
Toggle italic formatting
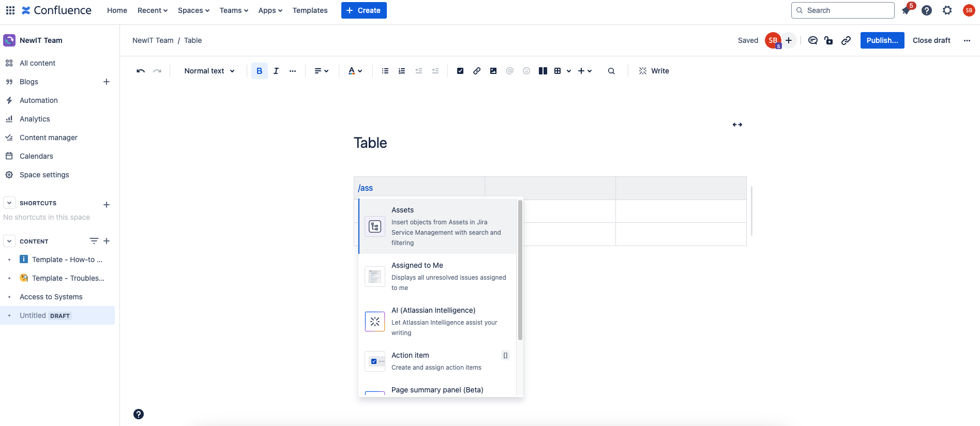tap(276, 71)
